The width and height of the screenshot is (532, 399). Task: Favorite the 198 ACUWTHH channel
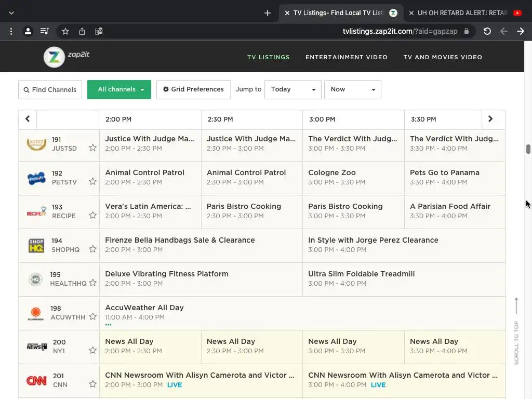coord(92,316)
